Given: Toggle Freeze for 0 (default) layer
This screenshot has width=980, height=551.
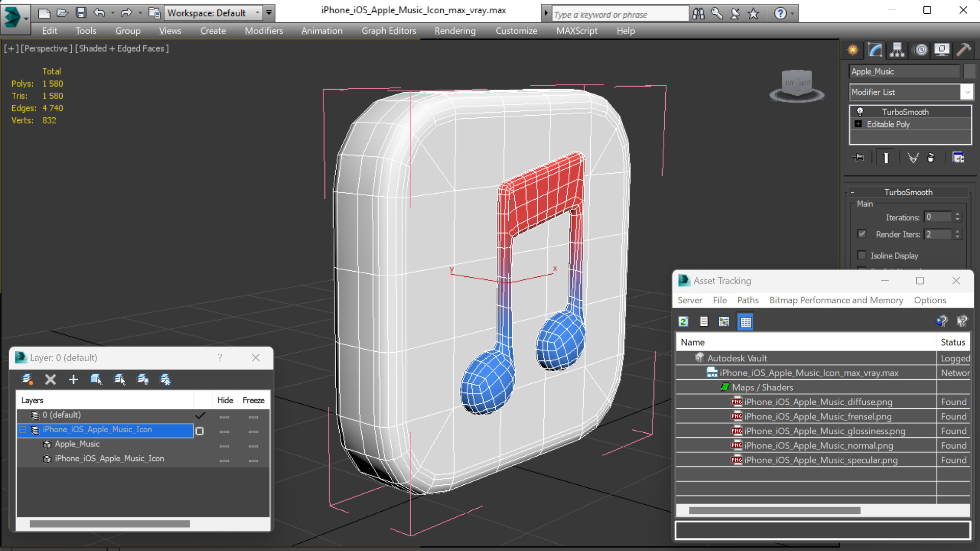Looking at the screenshot, I should (x=254, y=417).
